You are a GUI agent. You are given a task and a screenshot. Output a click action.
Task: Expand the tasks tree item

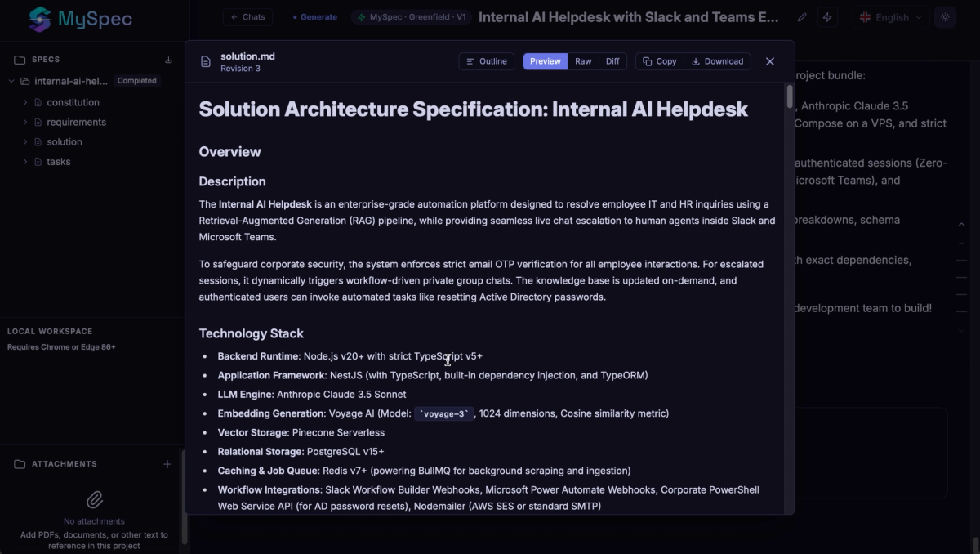(25, 162)
